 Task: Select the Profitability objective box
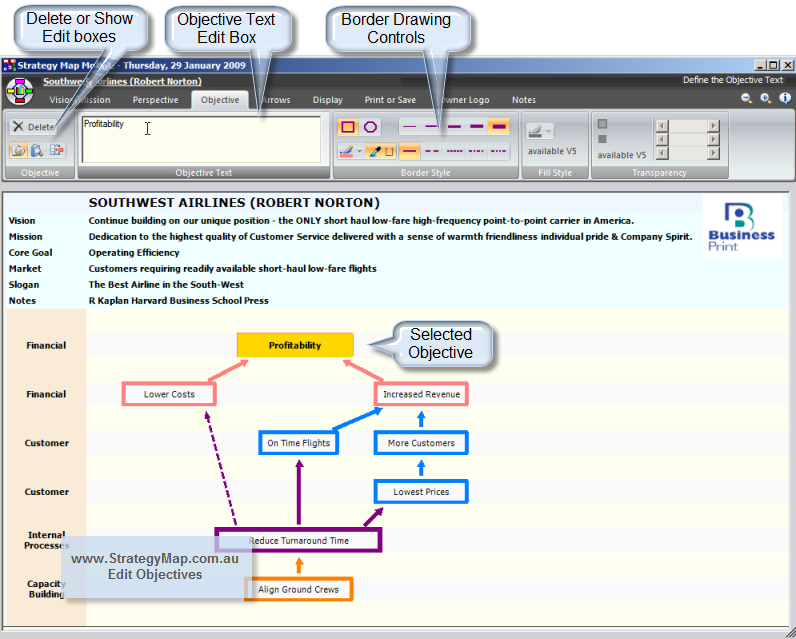pos(295,345)
